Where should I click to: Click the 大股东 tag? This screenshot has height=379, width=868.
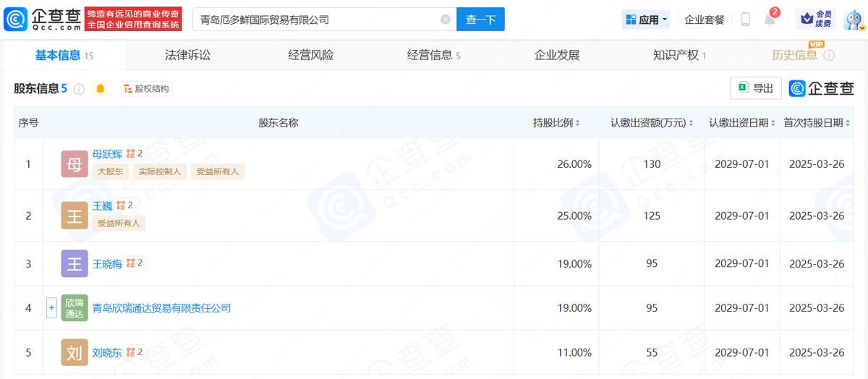click(x=111, y=172)
